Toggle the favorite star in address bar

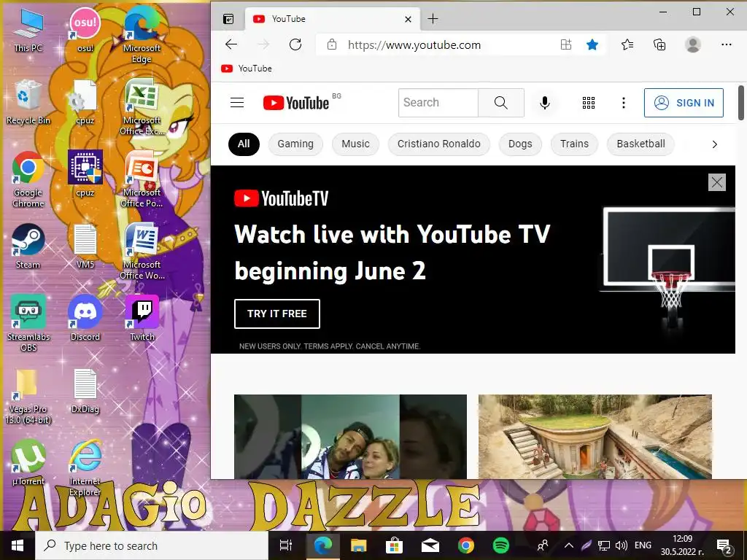tap(592, 44)
